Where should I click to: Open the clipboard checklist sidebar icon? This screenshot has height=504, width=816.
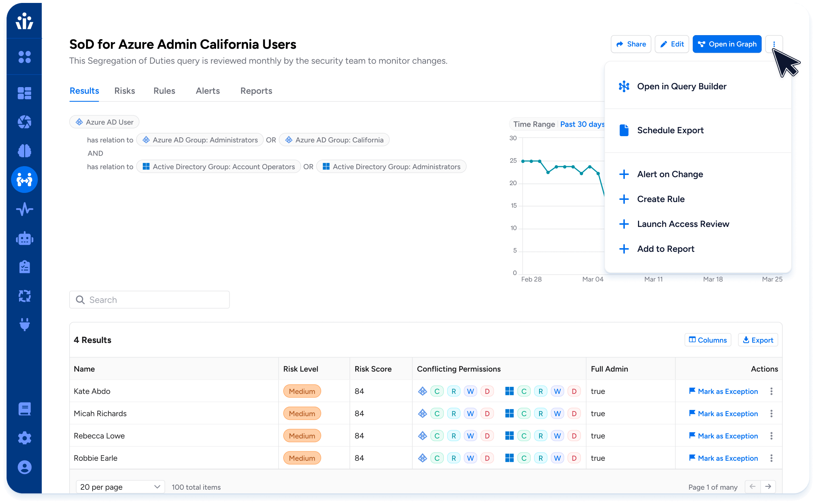coord(24,267)
